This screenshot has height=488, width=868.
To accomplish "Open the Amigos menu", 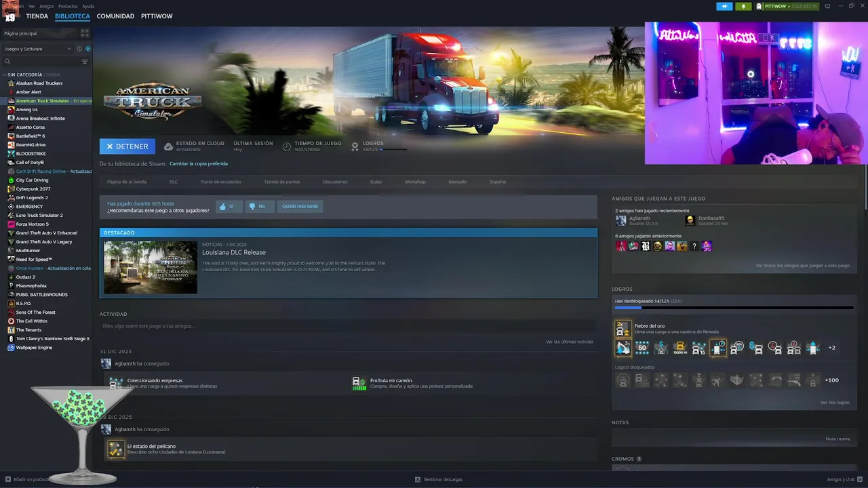I will click(46, 6).
